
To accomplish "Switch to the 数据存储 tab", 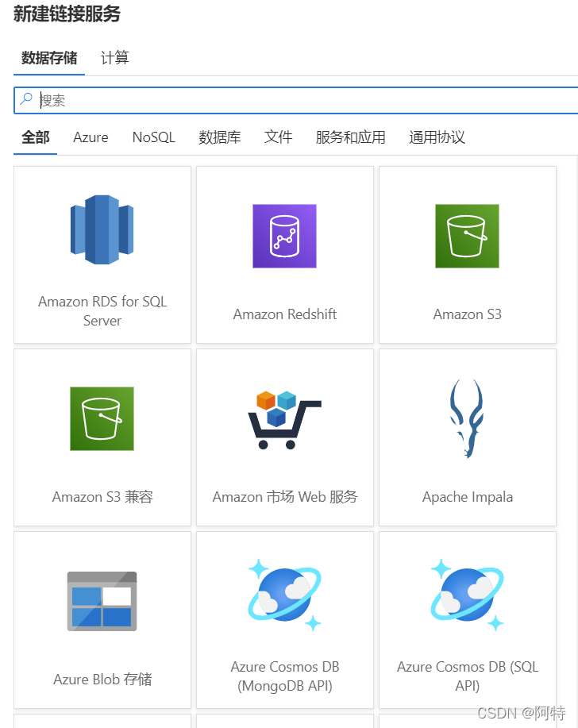I will tap(49, 58).
